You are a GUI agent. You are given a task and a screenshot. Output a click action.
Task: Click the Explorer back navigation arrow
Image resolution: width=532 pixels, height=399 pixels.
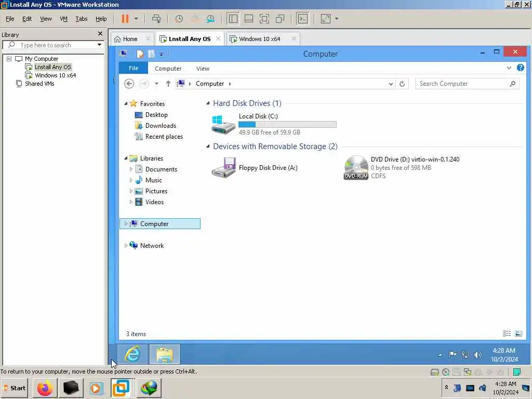129,84
